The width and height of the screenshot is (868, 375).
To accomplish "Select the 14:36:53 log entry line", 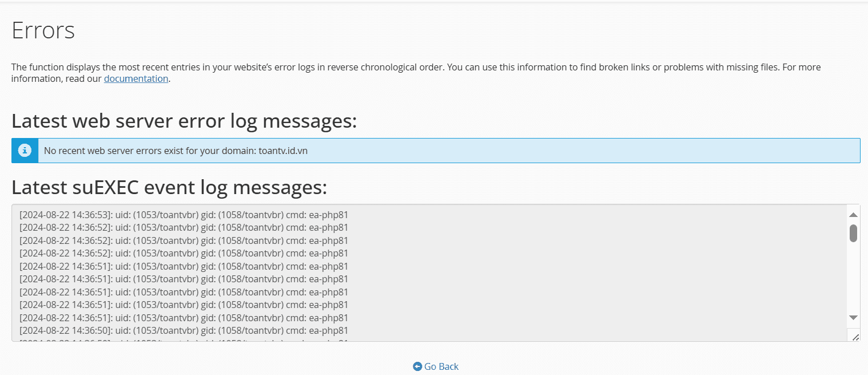I will click(x=184, y=215).
